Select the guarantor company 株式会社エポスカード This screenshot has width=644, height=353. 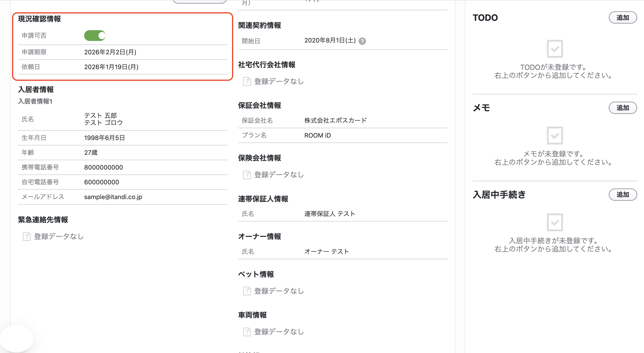point(335,121)
